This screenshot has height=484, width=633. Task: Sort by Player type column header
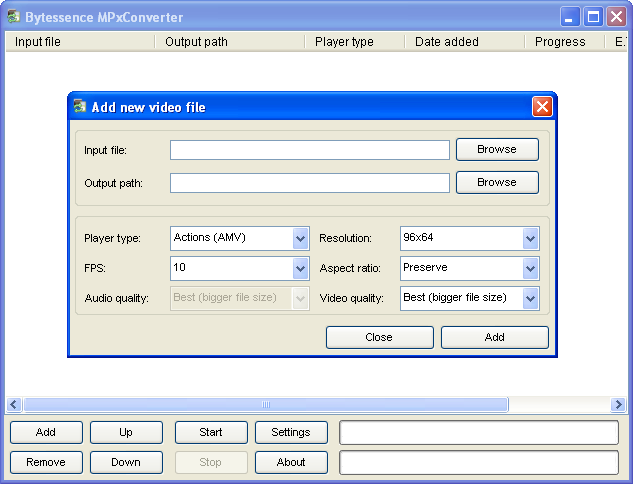pos(355,42)
